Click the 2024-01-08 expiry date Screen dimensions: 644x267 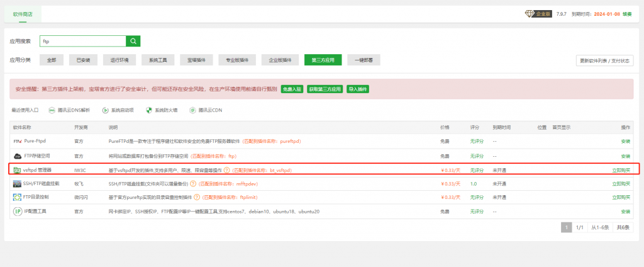click(606, 14)
